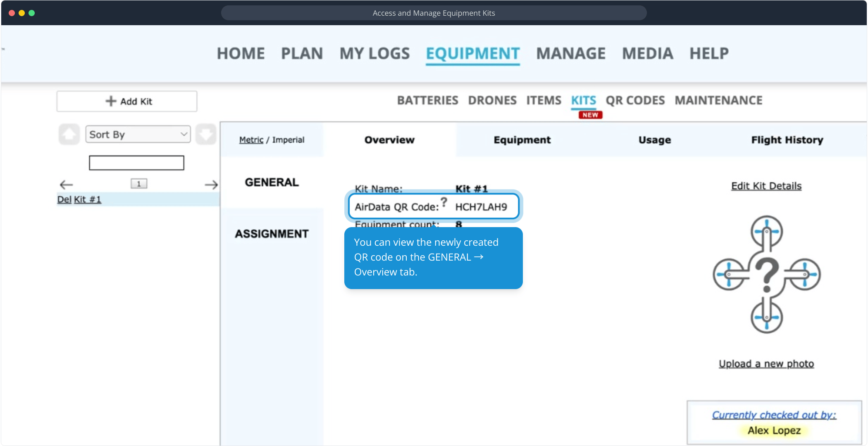This screenshot has width=868, height=446.
Task: Click Del link next to Kit #1
Action: pos(64,199)
